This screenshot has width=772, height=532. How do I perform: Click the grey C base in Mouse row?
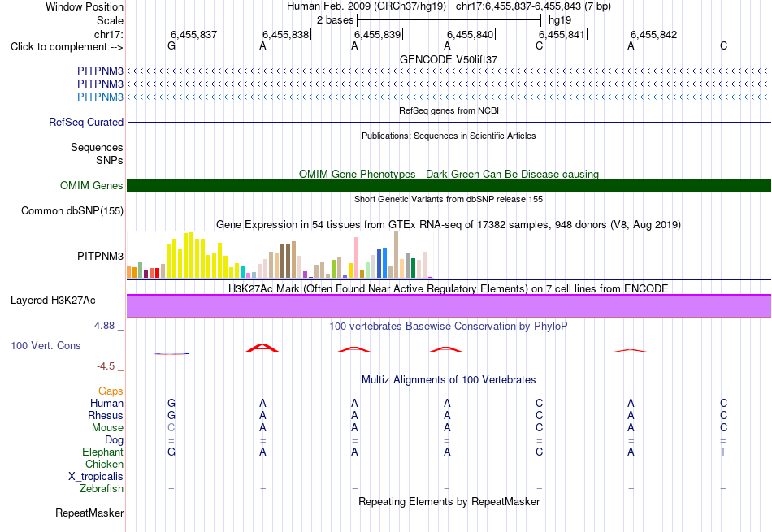tap(171, 428)
